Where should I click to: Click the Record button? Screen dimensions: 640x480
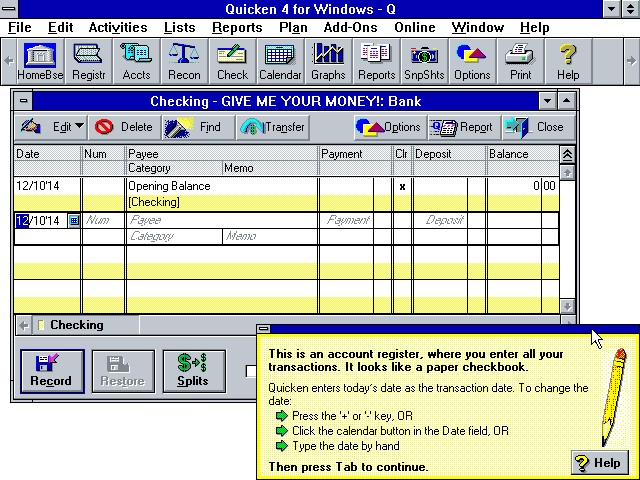click(x=52, y=371)
